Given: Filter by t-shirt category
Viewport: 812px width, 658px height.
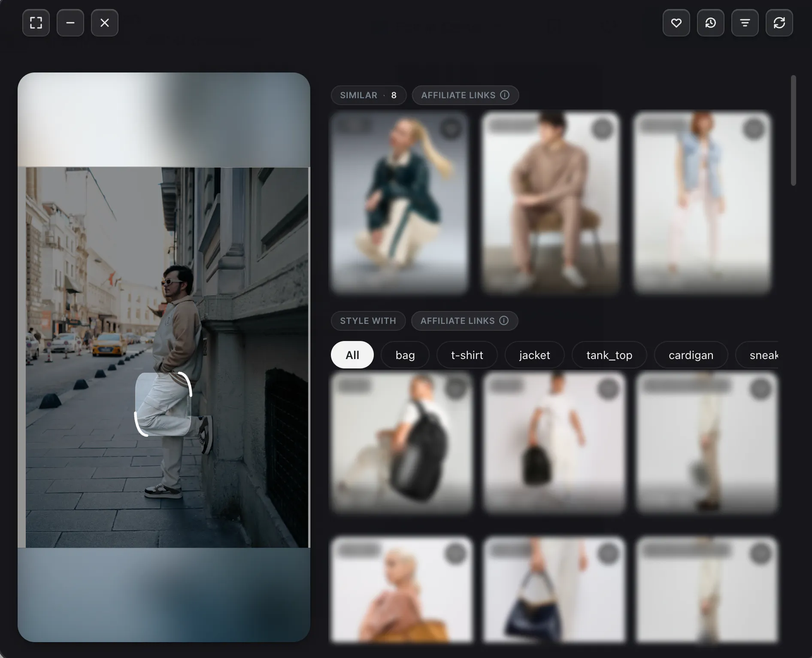Looking at the screenshot, I should (x=467, y=355).
